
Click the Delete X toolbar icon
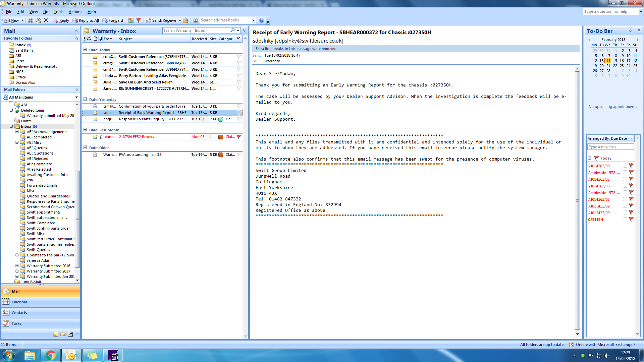[x=46, y=20]
